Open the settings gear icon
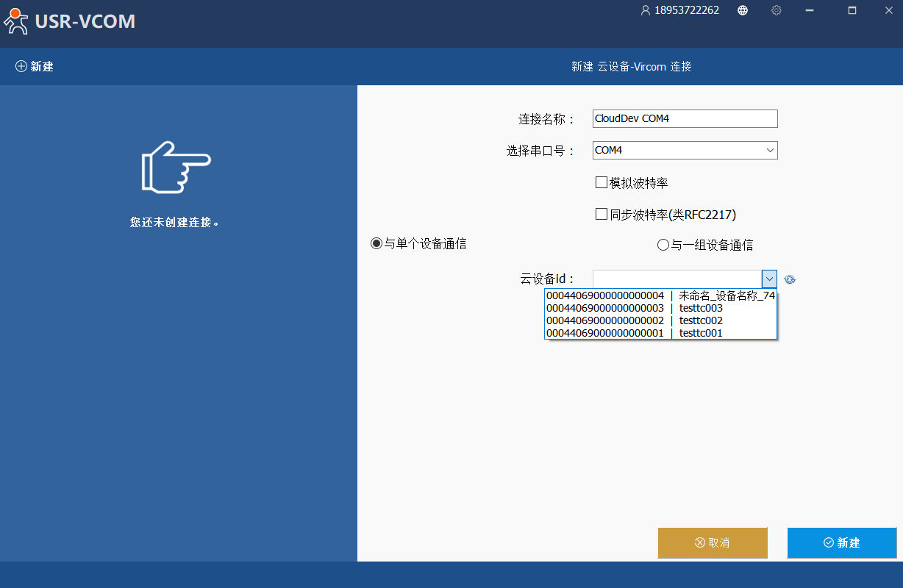This screenshot has height=588, width=903. [777, 10]
